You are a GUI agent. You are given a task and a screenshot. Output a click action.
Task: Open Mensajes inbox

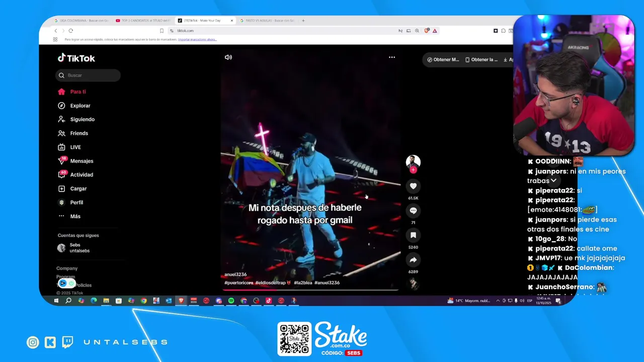(x=75, y=161)
